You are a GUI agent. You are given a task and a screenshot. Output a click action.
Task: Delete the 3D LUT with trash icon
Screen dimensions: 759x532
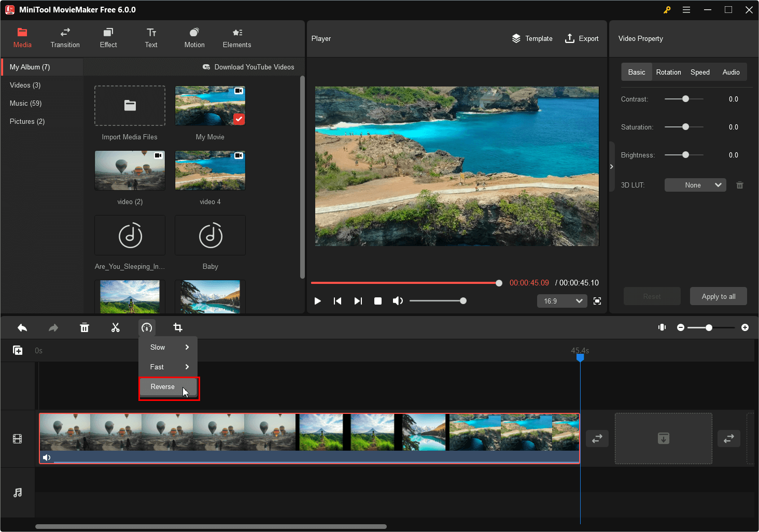pos(740,185)
